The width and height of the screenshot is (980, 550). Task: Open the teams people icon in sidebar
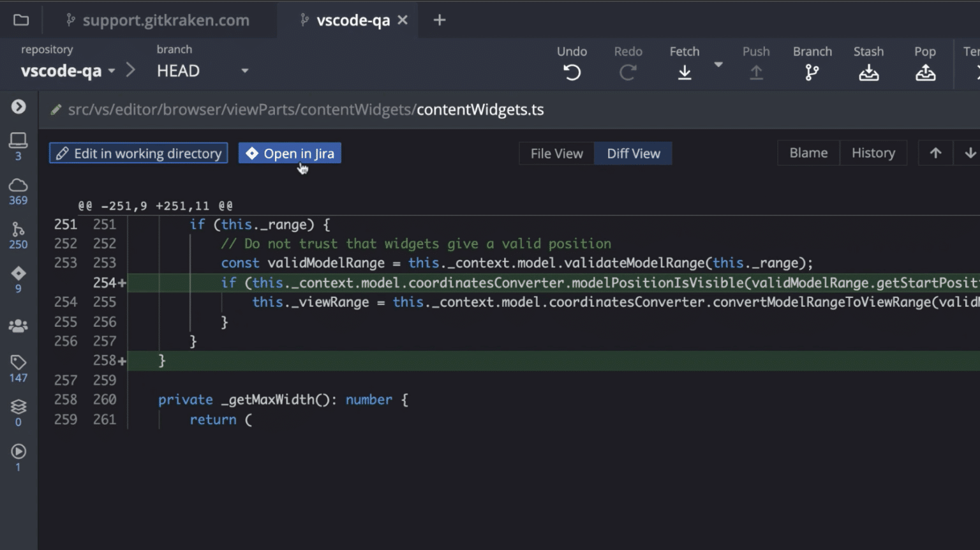pos(18,325)
